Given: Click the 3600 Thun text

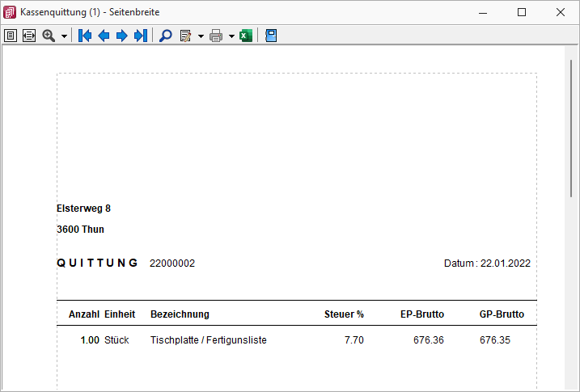Looking at the screenshot, I should pos(80,229).
